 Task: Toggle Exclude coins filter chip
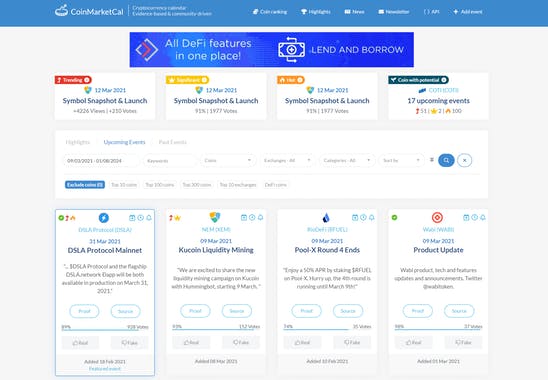[85, 185]
